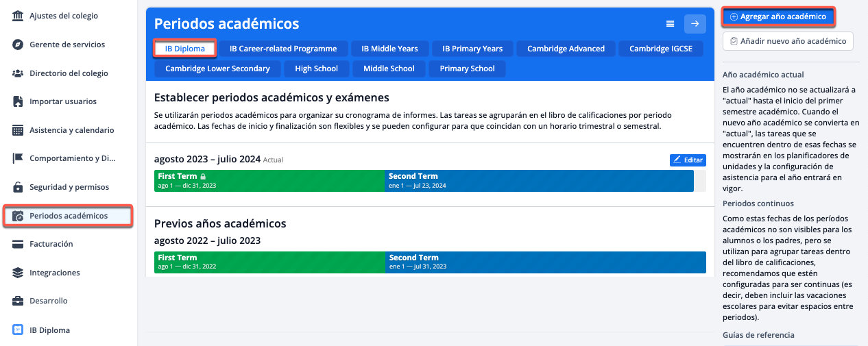868x346 pixels.
Task: Click the Ajustes del colegio building icon
Action: coord(19,16)
